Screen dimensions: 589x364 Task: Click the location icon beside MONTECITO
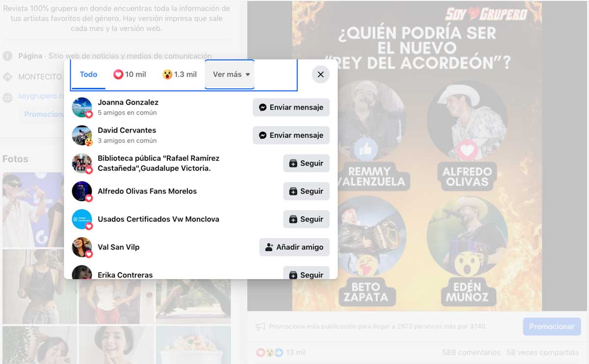pyautogui.click(x=7, y=77)
